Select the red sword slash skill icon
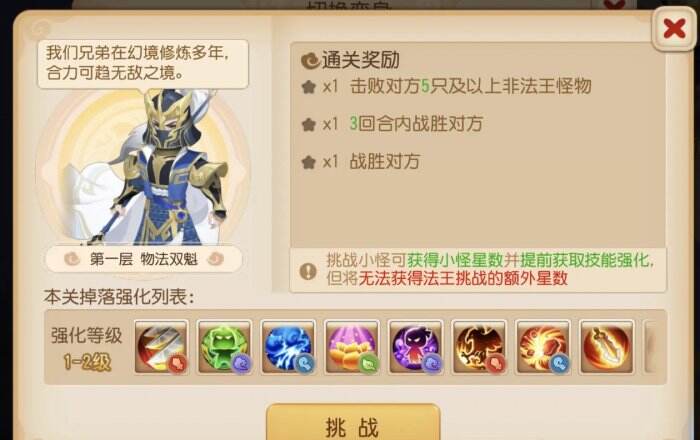700x440 pixels. 161,347
